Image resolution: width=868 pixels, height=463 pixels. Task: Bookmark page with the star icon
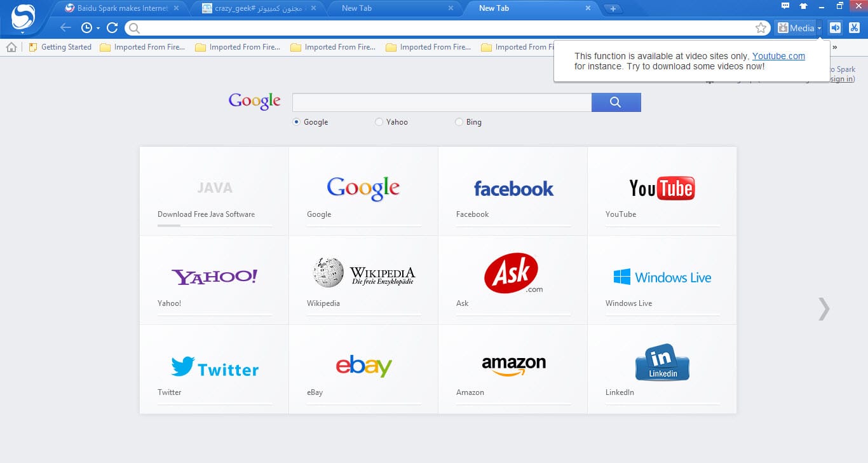point(761,28)
